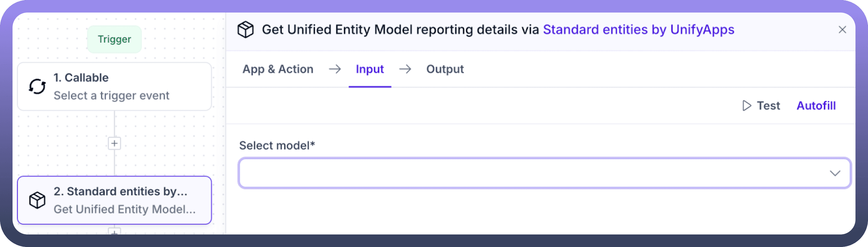Click the play triangle icon next to Test

(747, 106)
